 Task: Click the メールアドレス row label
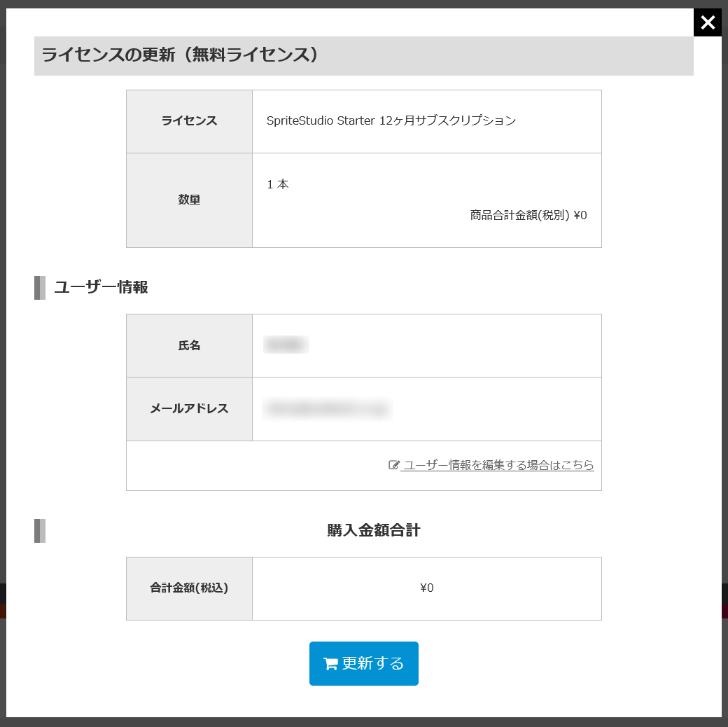point(189,408)
